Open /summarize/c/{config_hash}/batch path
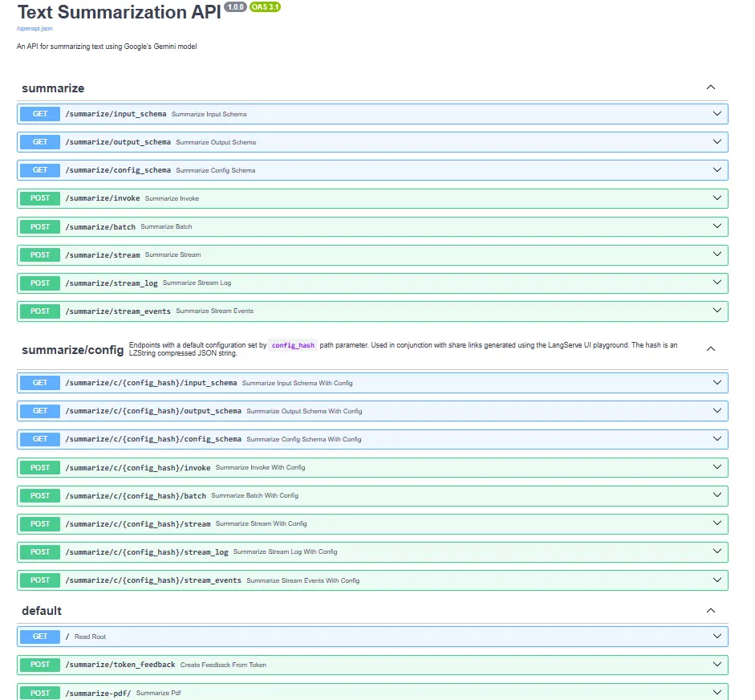Image resolution: width=755 pixels, height=700 pixels. [136, 496]
